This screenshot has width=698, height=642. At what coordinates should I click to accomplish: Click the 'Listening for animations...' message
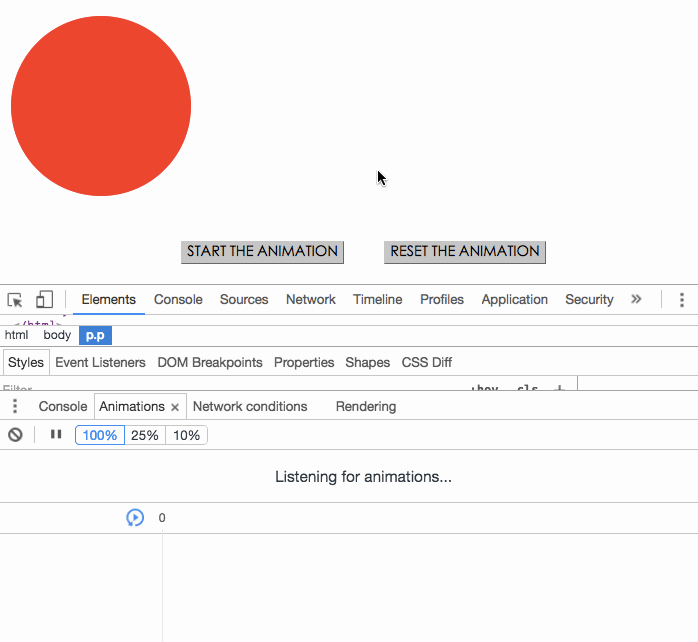click(x=363, y=477)
